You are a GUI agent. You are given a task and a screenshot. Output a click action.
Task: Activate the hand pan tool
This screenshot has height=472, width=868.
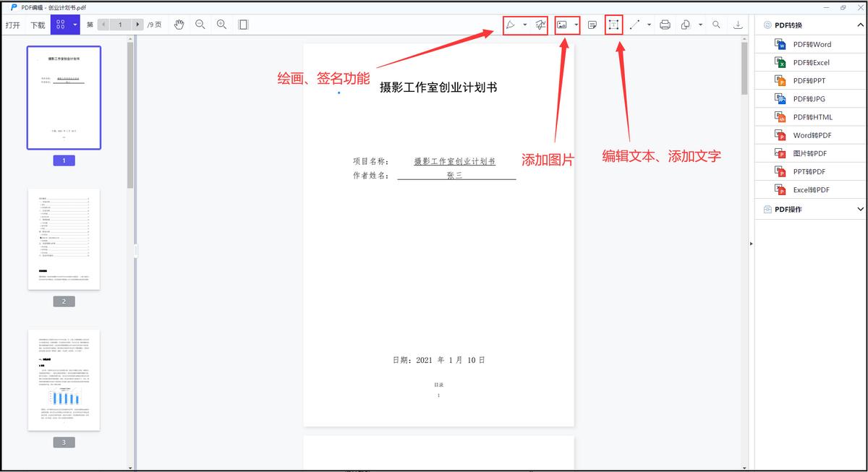179,25
